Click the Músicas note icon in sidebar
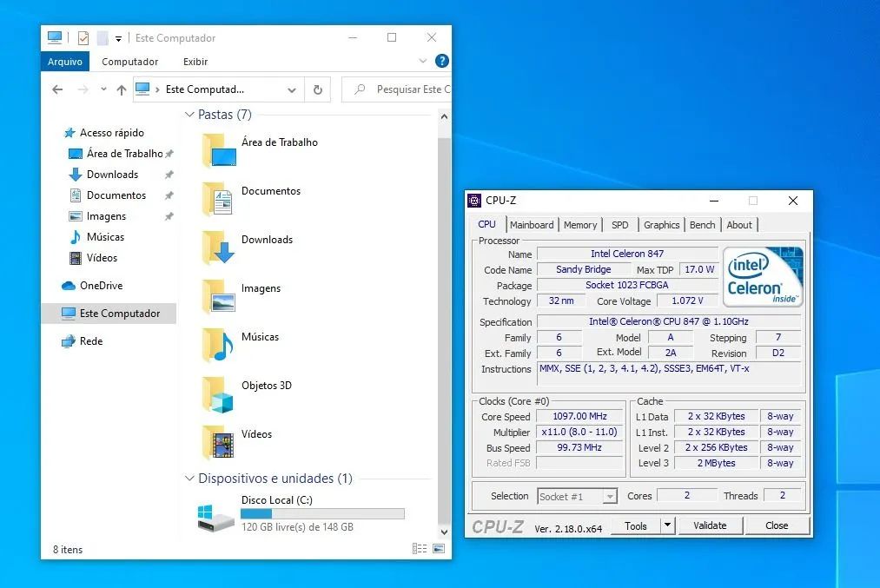 (76, 237)
